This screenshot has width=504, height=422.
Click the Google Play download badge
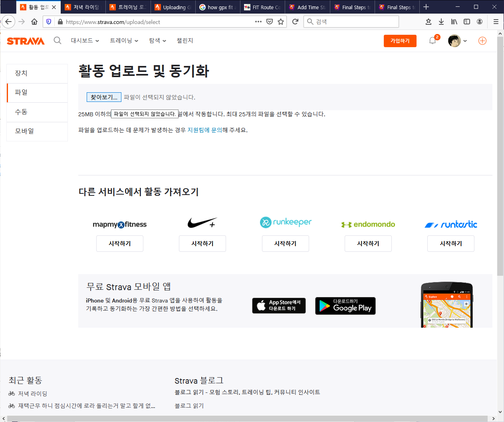(345, 306)
